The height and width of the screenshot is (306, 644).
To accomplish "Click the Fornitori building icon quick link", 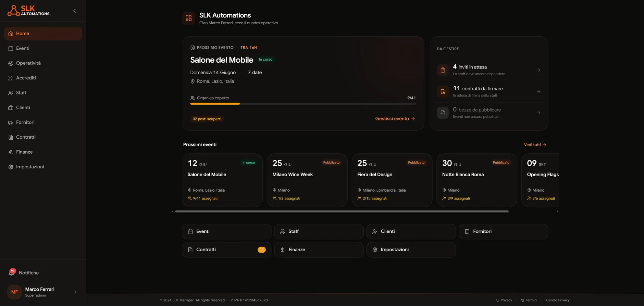I will coord(467,232).
